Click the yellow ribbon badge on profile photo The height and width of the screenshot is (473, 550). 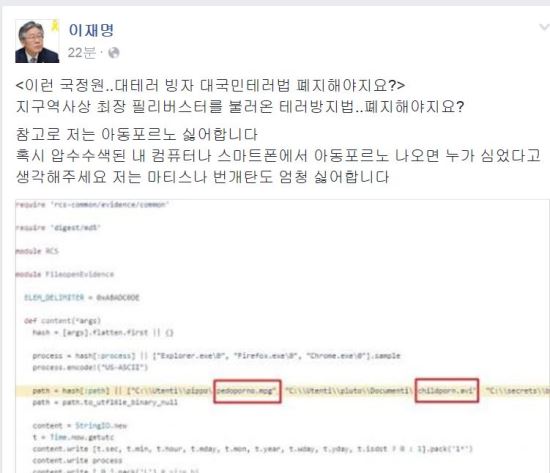[55, 25]
